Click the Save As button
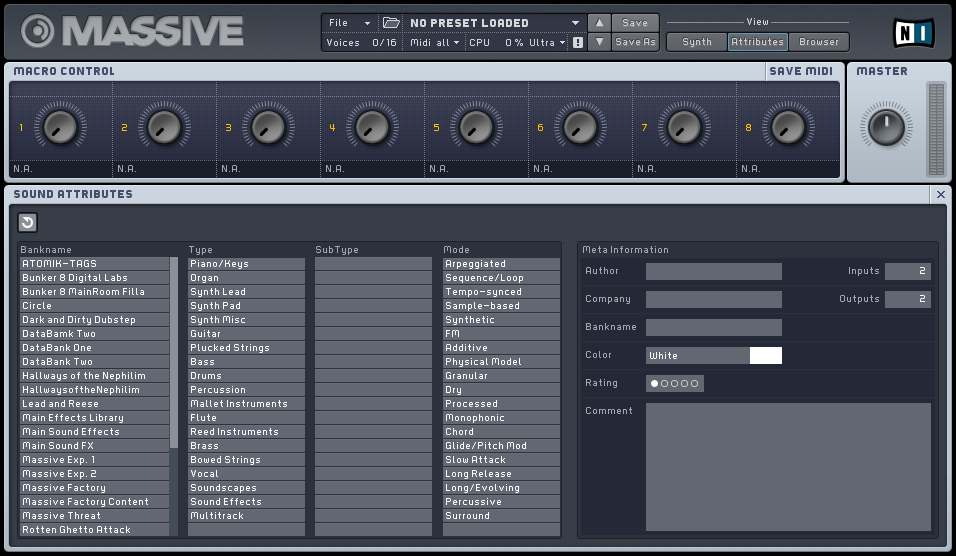Screen dimensions: 956x556 coord(635,42)
